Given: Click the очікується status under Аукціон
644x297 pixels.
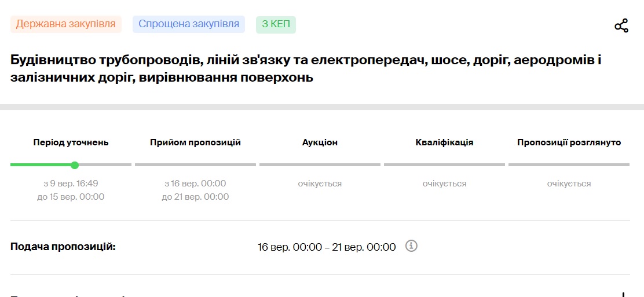Looking at the screenshot, I should pos(320,184).
